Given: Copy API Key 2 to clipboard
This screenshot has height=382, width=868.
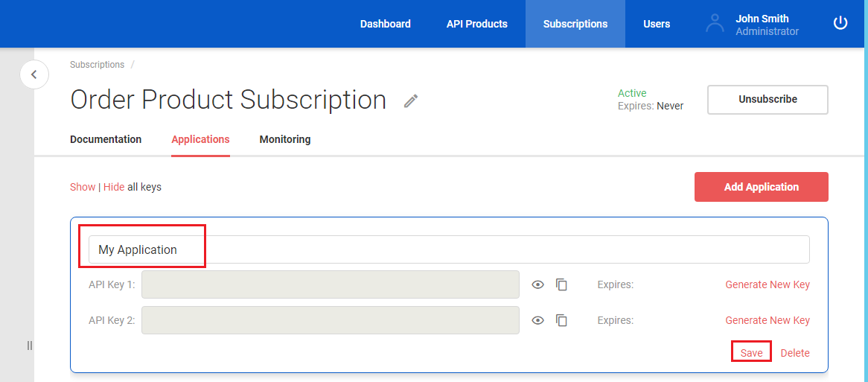Looking at the screenshot, I should click(x=561, y=320).
